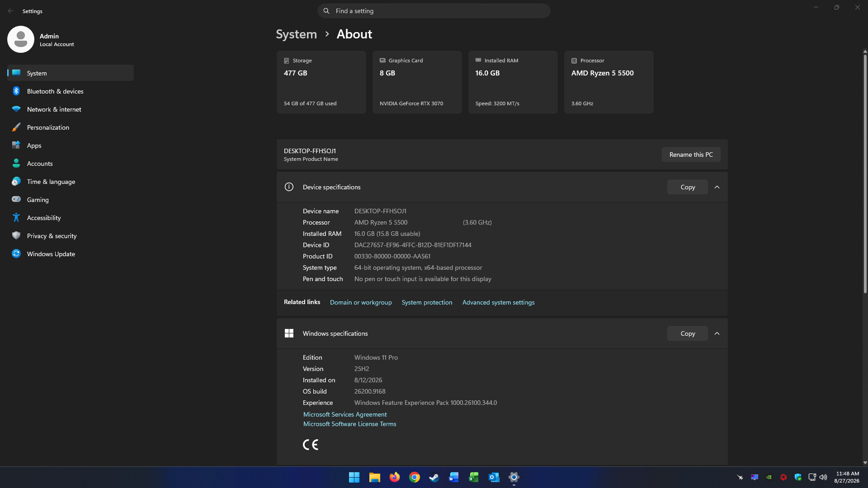Open Domain or workgroup link
The width and height of the screenshot is (868, 488).
(x=361, y=302)
